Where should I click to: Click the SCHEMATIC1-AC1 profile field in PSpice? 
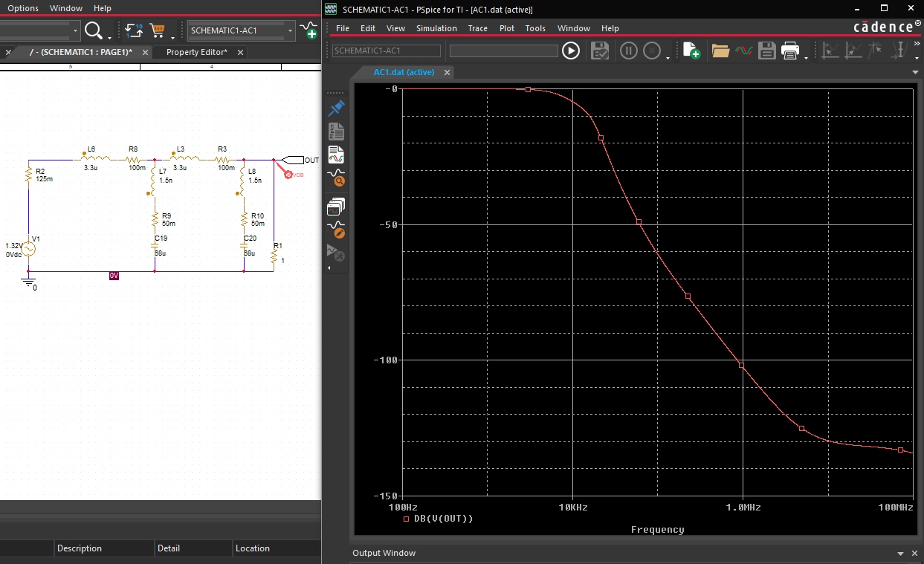(387, 51)
